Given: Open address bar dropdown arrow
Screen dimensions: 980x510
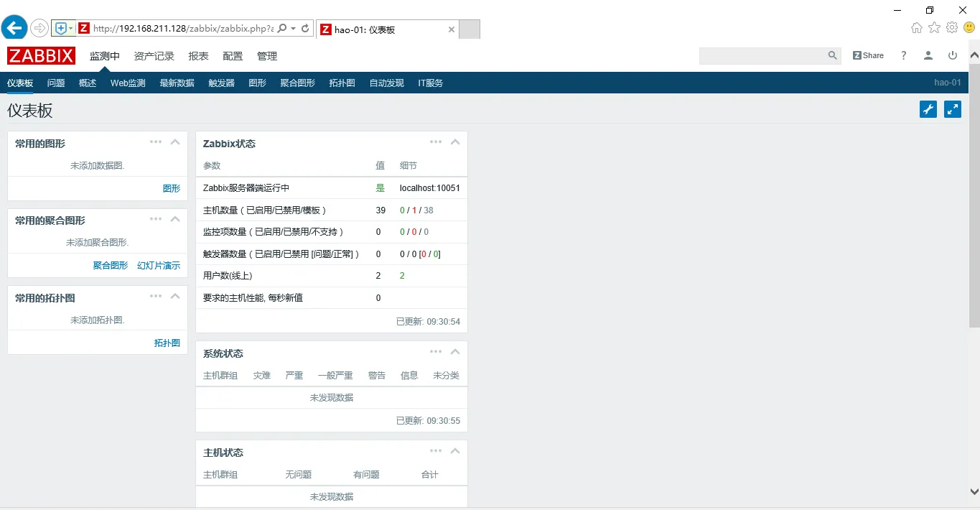Looking at the screenshot, I should coord(294,29).
